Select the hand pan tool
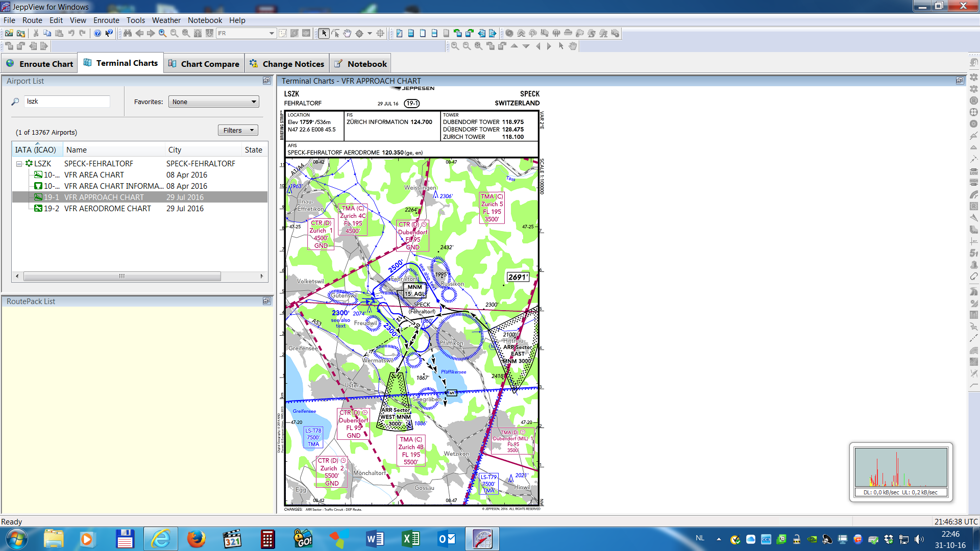 [x=347, y=33]
